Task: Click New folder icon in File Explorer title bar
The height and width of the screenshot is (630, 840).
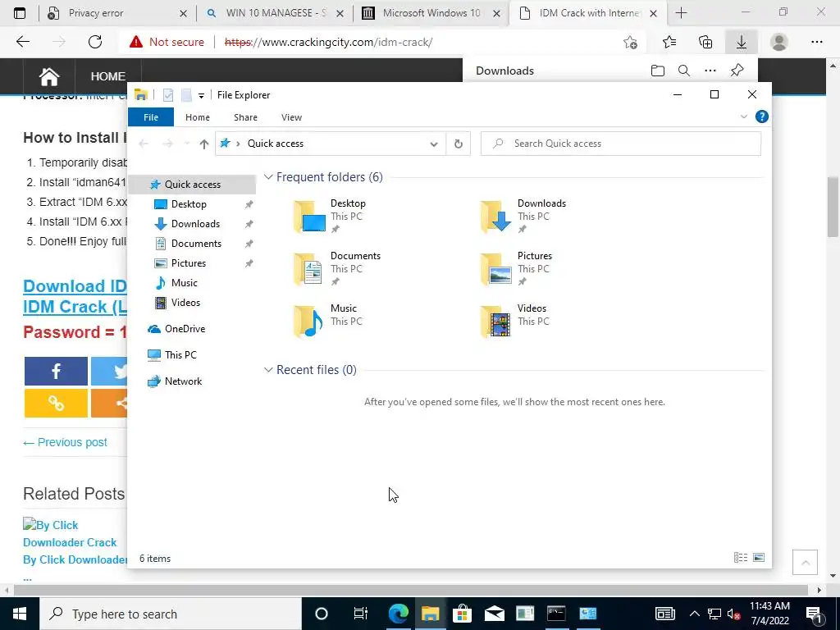Action: [x=186, y=95]
